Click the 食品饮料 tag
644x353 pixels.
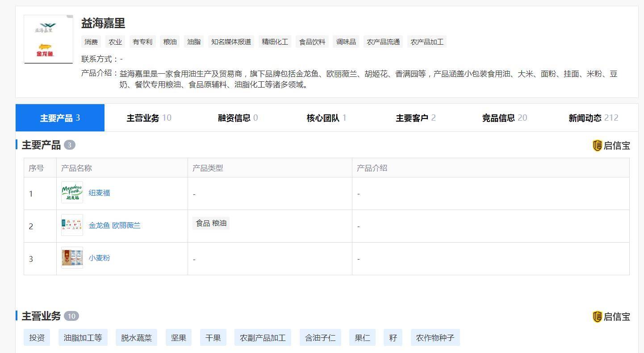pos(312,42)
